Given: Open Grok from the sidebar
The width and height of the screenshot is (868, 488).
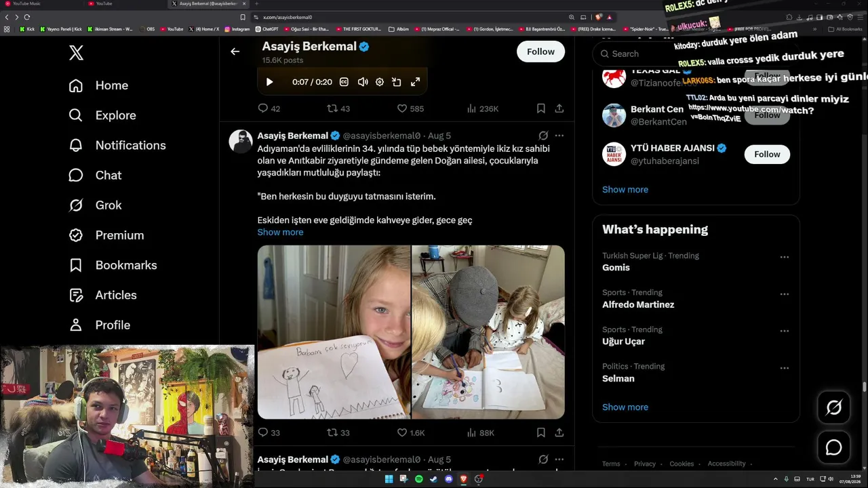Looking at the screenshot, I should [x=95, y=205].
